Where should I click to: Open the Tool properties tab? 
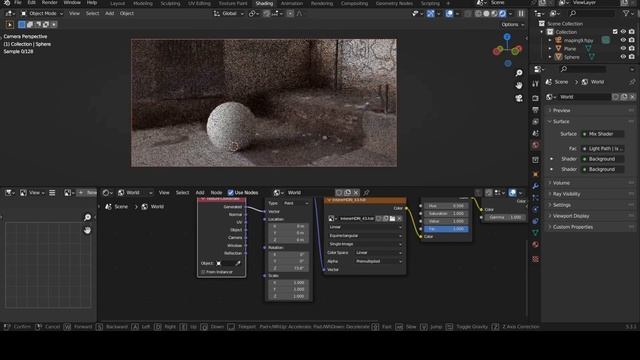click(536, 84)
